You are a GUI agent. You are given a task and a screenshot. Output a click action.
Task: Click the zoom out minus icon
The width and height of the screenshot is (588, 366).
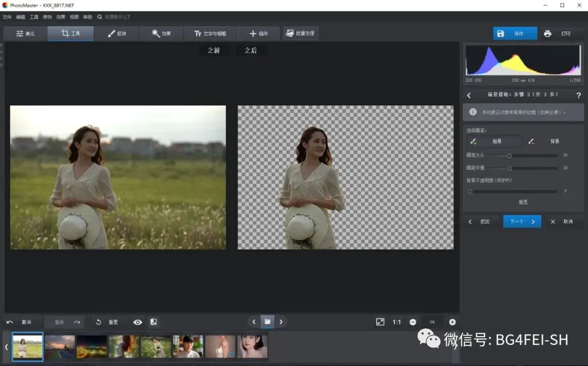click(x=413, y=322)
